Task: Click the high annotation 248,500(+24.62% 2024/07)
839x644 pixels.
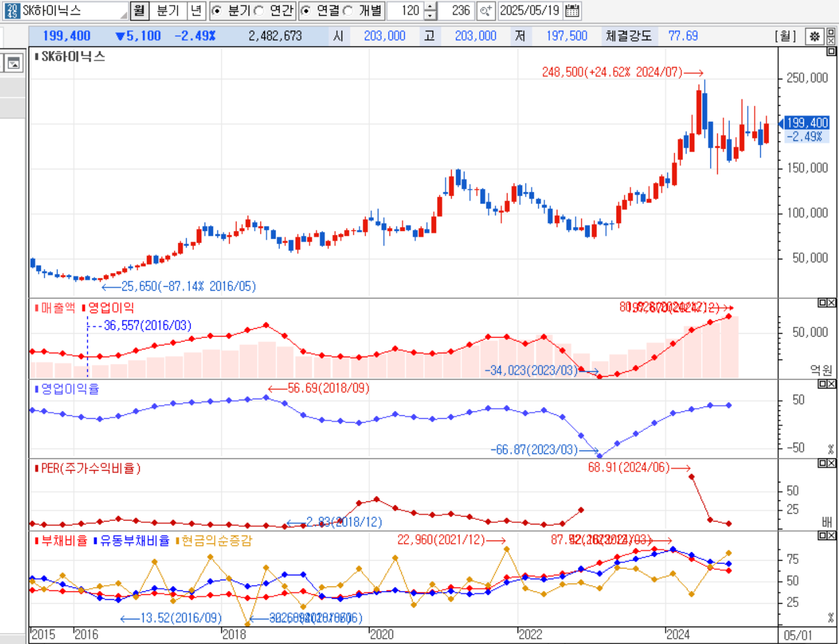Action: [x=612, y=72]
